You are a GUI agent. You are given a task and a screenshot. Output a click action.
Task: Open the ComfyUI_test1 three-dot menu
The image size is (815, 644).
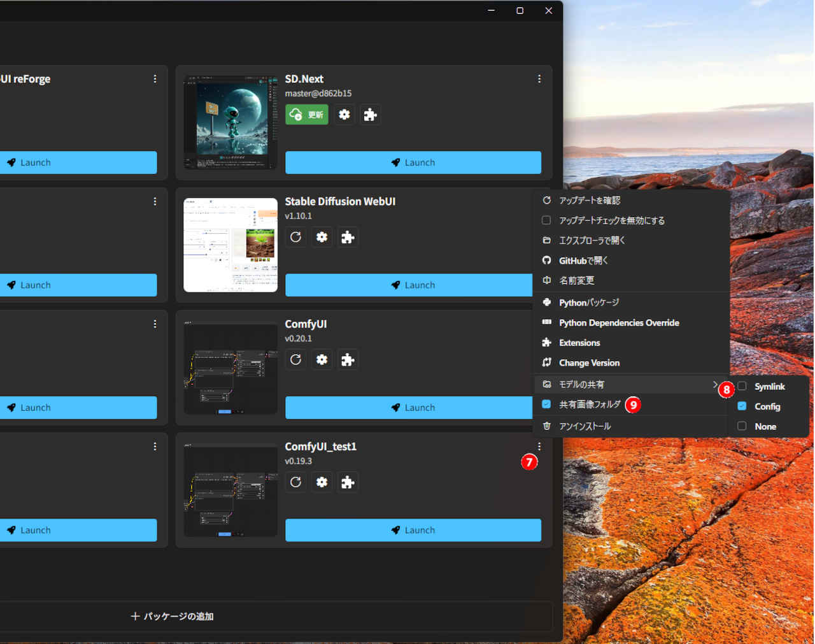(x=539, y=447)
